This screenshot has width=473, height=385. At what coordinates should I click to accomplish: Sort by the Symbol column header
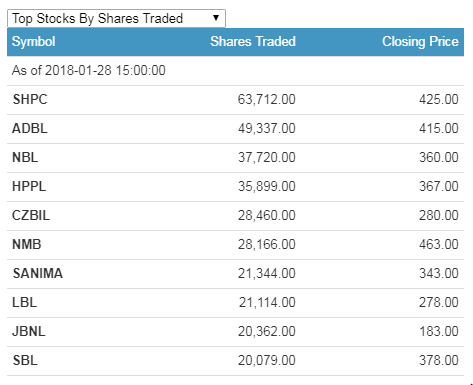(34, 42)
